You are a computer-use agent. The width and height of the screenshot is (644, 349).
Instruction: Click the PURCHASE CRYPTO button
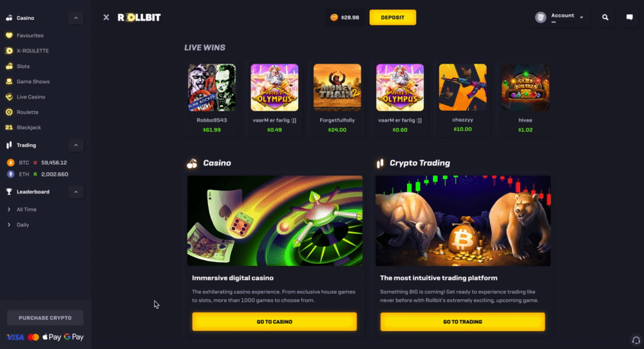click(x=45, y=318)
